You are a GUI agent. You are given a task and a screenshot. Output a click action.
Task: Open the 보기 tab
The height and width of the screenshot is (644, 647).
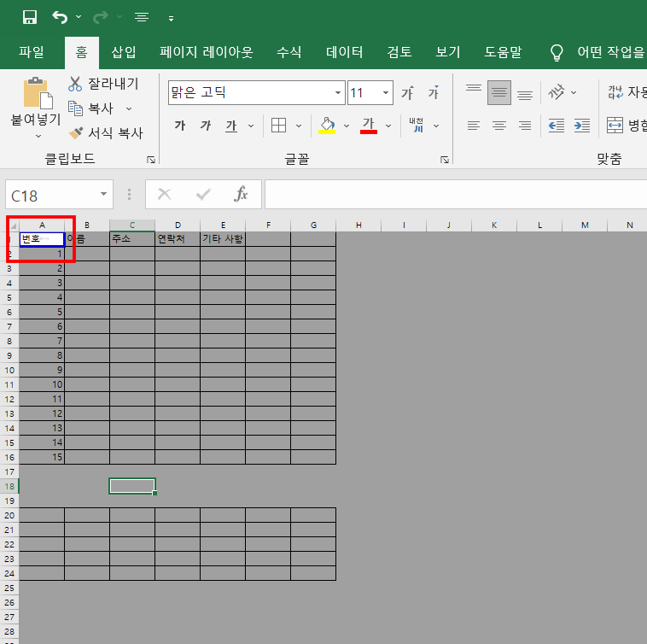coord(448,52)
